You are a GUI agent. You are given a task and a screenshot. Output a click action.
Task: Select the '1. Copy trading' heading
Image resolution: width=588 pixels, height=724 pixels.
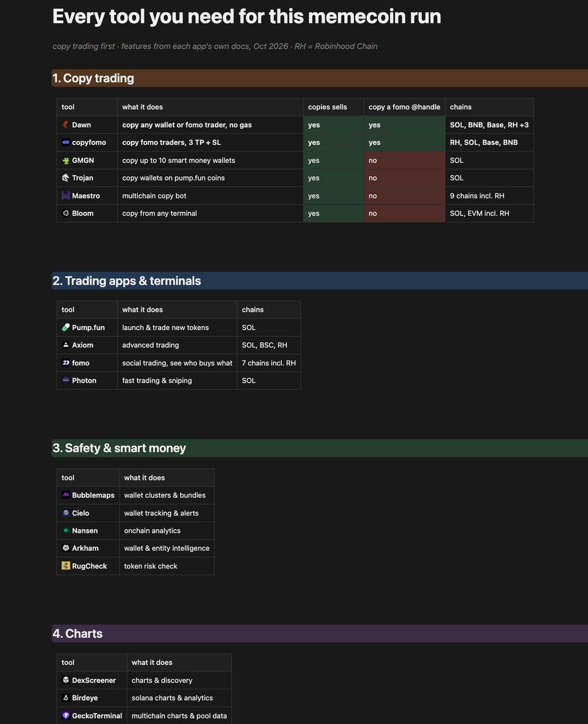[x=93, y=78]
